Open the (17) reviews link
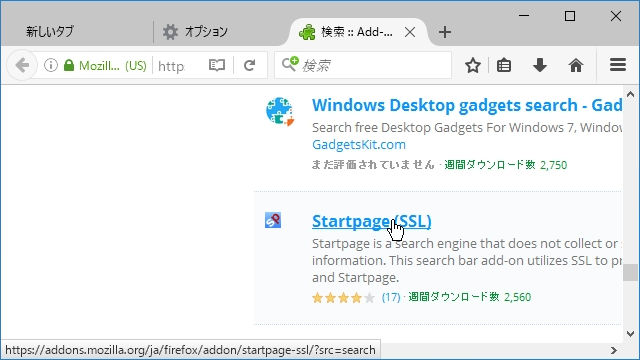 tap(391, 297)
